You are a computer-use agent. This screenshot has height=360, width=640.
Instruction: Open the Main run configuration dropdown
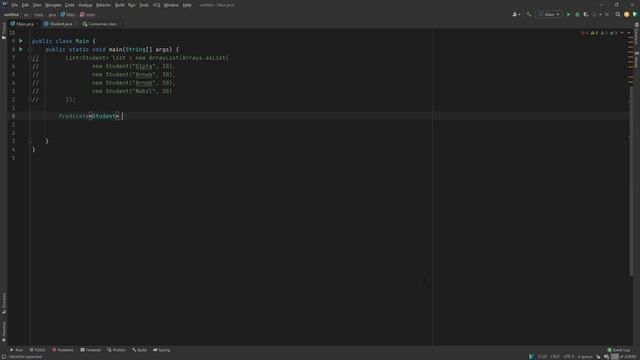(x=549, y=14)
